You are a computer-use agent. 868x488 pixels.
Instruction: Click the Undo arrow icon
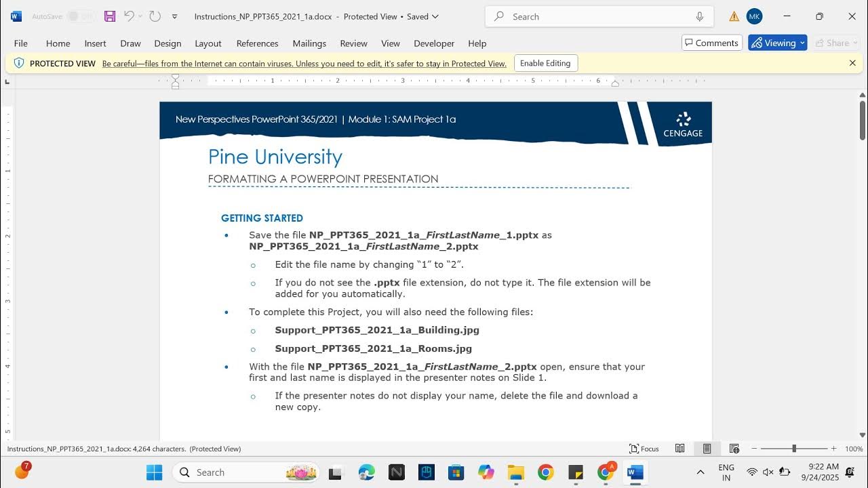pyautogui.click(x=129, y=16)
